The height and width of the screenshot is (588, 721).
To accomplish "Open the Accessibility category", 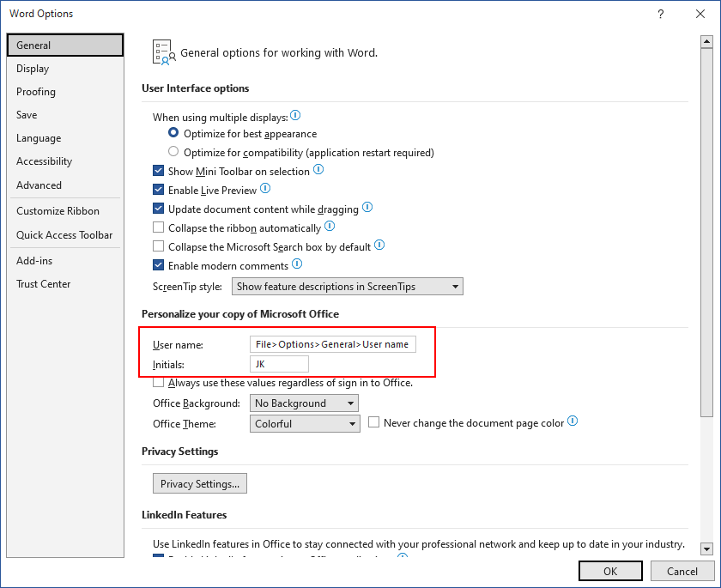I will pyautogui.click(x=65, y=161).
